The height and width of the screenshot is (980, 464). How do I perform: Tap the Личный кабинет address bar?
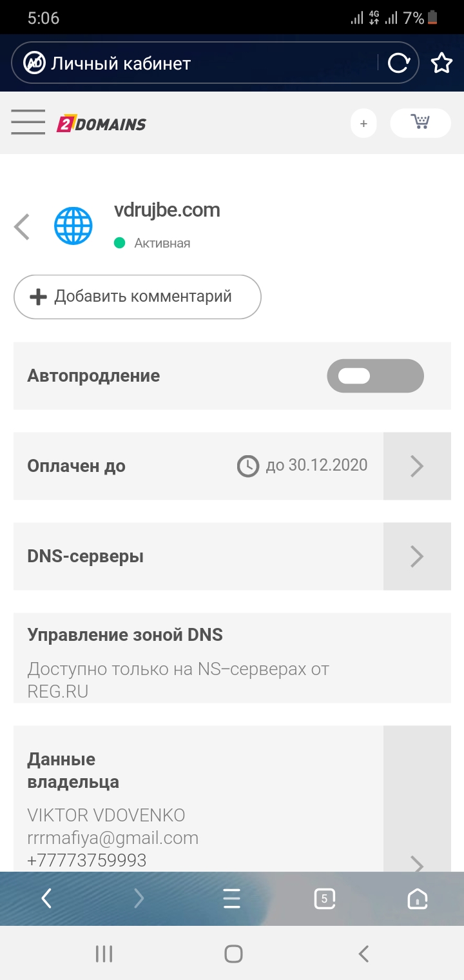click(193, 63)
